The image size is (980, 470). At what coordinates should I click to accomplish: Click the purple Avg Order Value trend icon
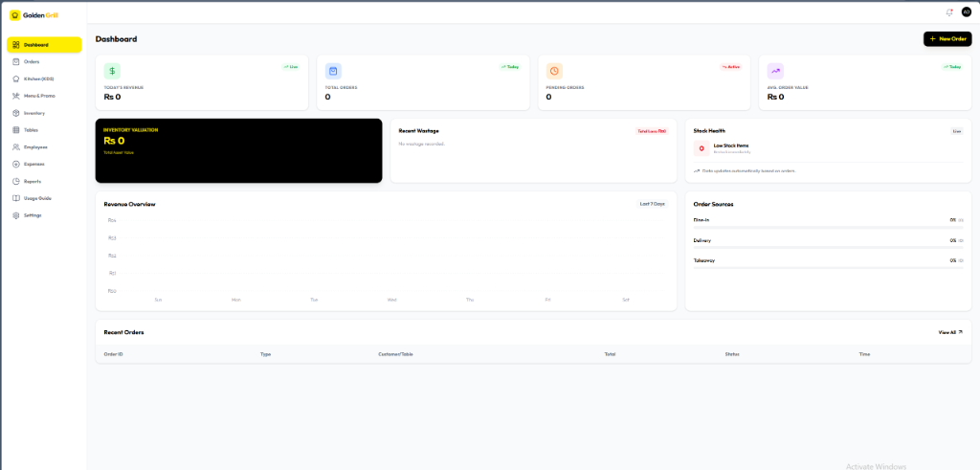pyautogui.click(x=775, y=71)
